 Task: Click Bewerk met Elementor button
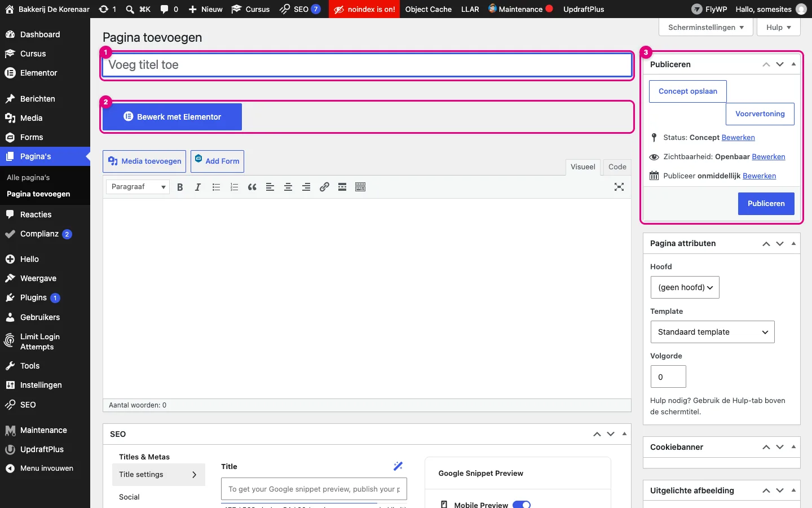(x=172, y=117)
